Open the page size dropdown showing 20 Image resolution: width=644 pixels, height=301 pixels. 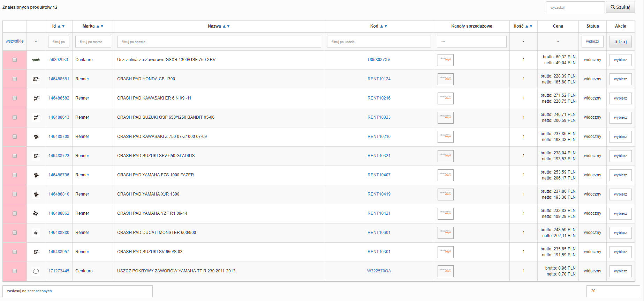(613, 291)
